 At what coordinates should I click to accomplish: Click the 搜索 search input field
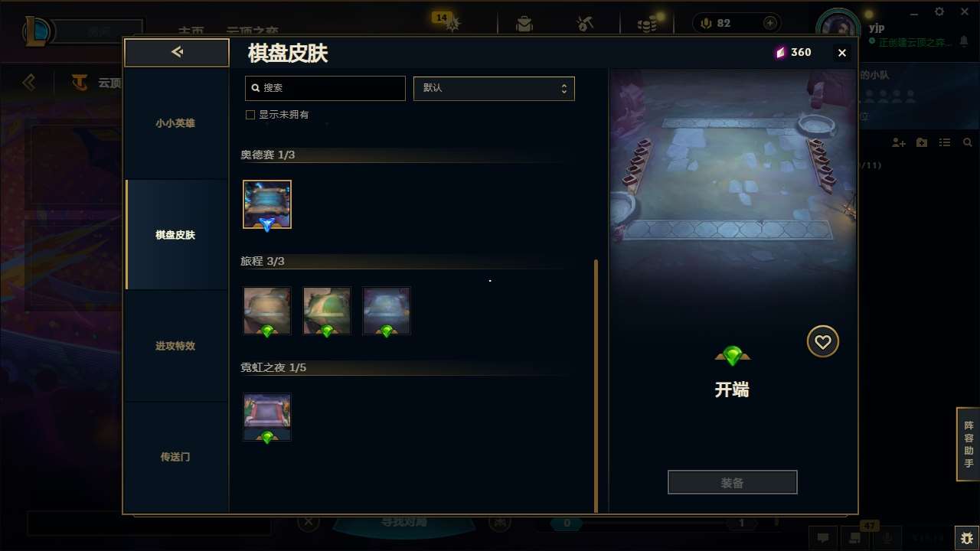coord(325,88)
